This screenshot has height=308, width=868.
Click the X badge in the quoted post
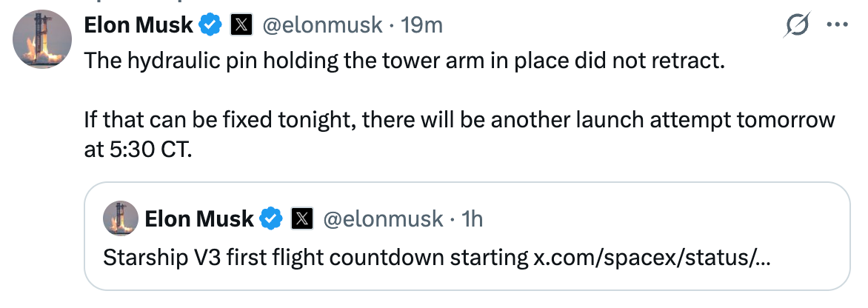coord(302,219)
